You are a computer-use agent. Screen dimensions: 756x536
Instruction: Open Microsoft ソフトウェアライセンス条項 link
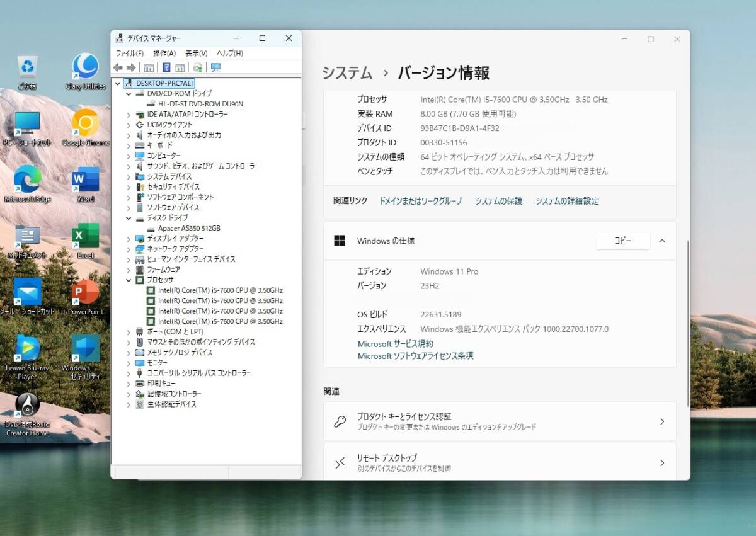[416, 356]
